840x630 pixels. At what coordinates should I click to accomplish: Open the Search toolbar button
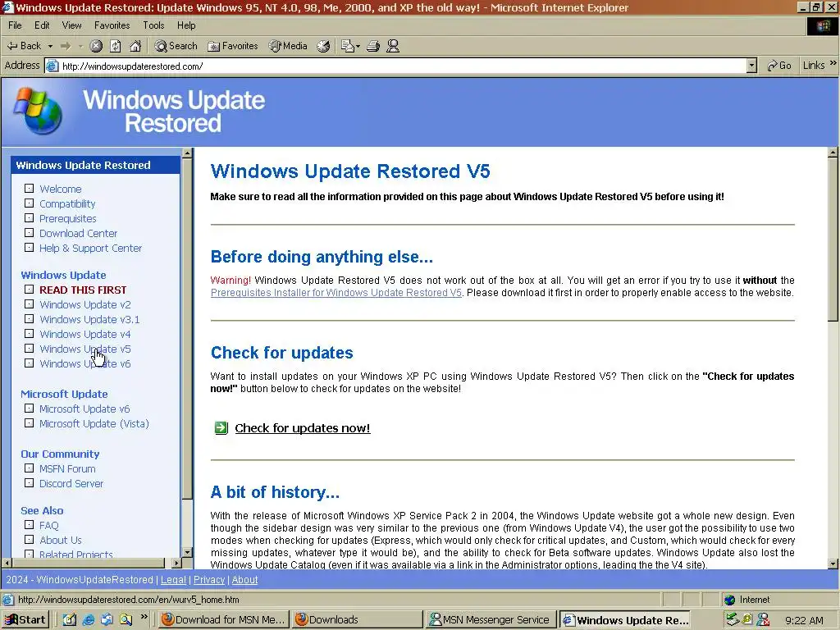pyautogui.click(x=176, y=46)
